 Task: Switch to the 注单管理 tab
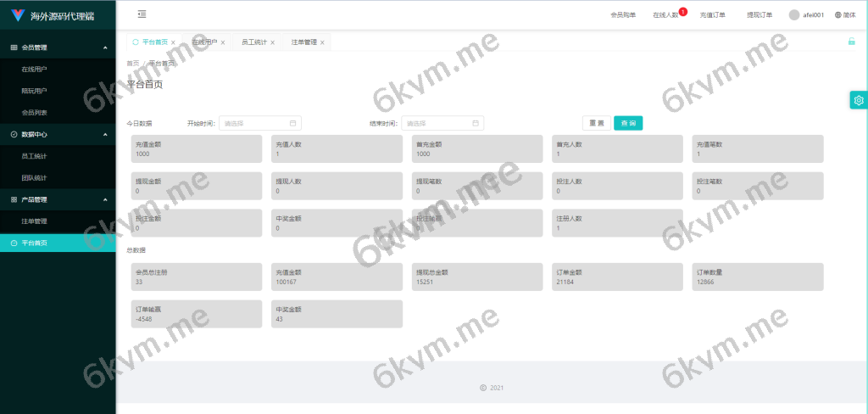pos(304,42)
